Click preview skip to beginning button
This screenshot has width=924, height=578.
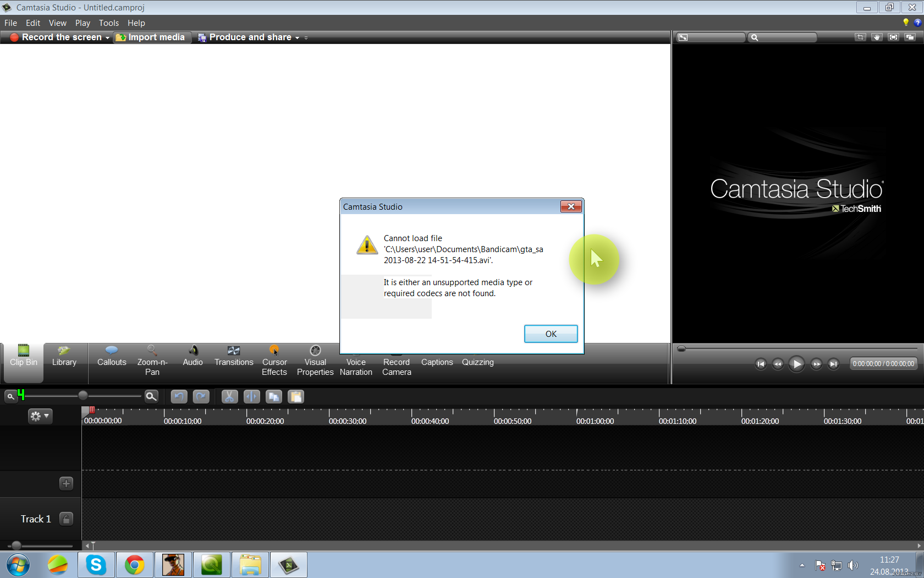761,364
